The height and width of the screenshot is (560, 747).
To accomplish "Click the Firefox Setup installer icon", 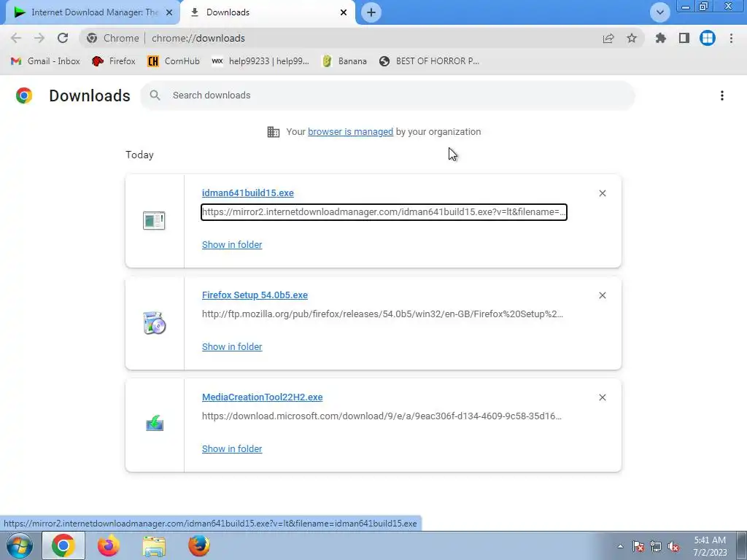I will point(154,323).
